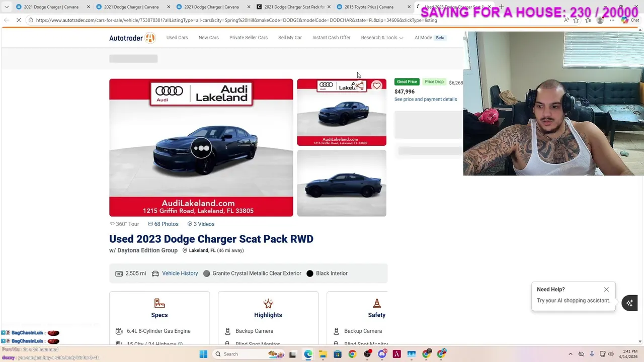Click the Specs ruler icon
Viewport: 644px width, 362px height.
159,303
